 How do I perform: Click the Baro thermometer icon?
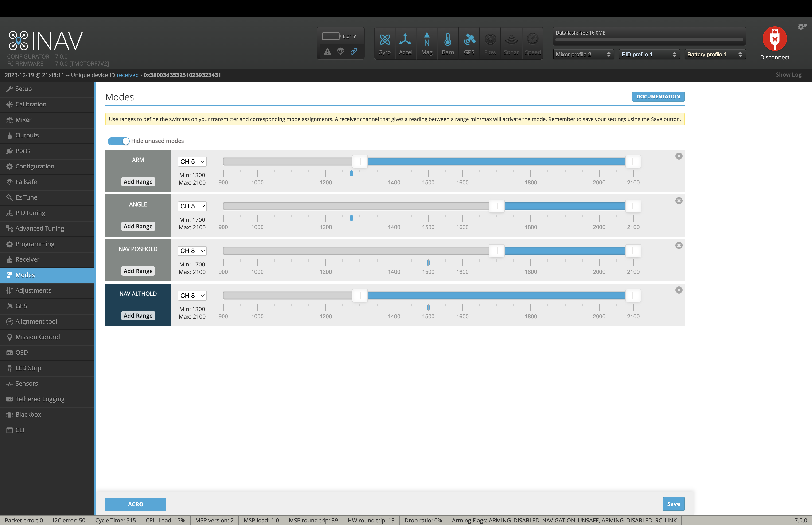[x=448, y=40]
